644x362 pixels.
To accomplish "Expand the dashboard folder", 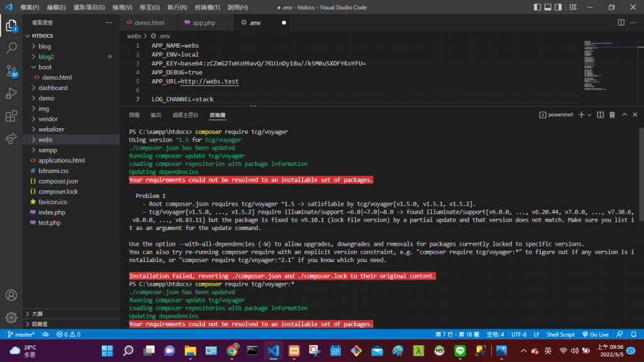I will pos(72,88).
